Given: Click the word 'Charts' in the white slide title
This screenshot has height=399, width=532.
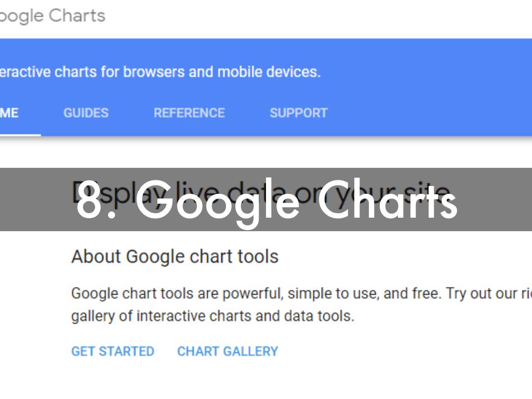Looking at the screenshot, I should pos(387,201).
